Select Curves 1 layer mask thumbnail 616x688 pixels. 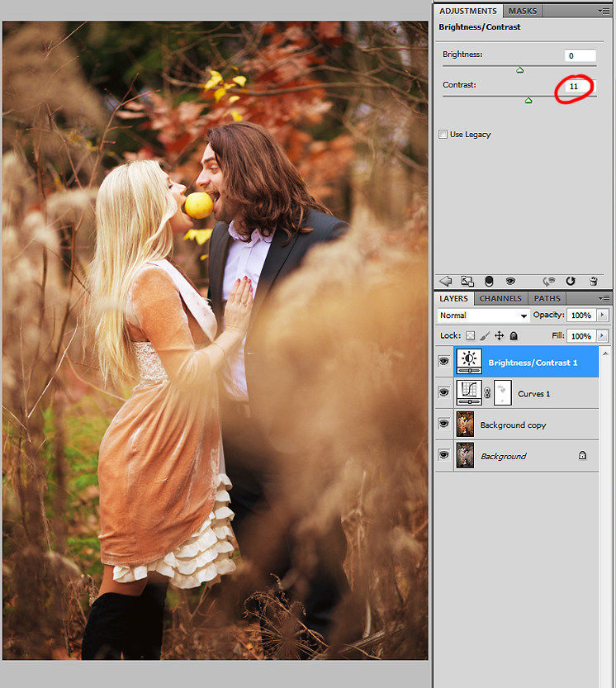tap(503, 392)
